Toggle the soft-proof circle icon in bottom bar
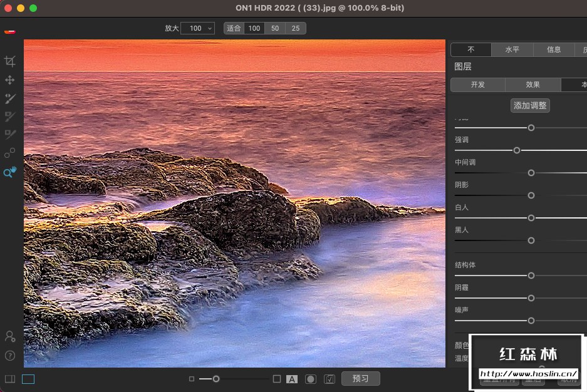 309,379
